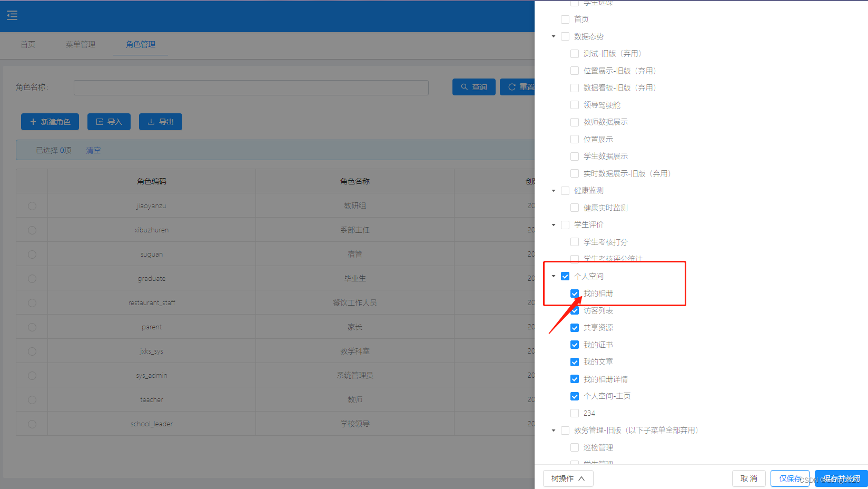Switch to the 首页 tab
Screen dimensions: 868x489
[28, 45]
